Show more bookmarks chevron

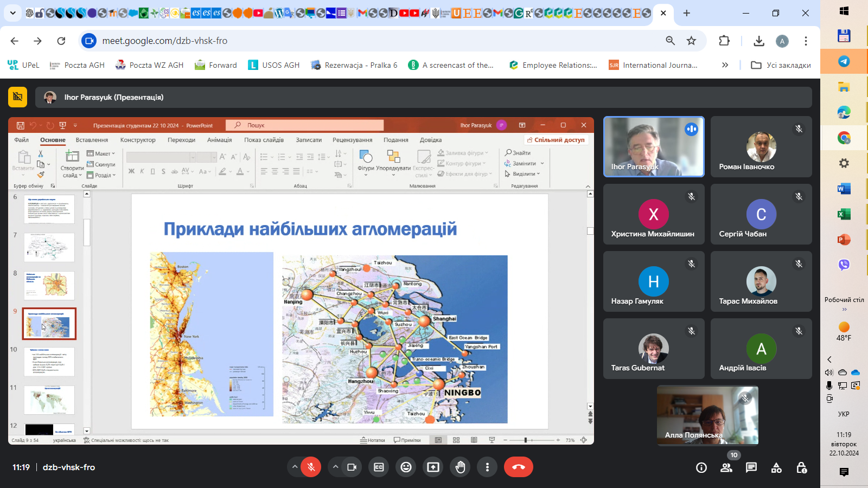[x=725, y=65]
